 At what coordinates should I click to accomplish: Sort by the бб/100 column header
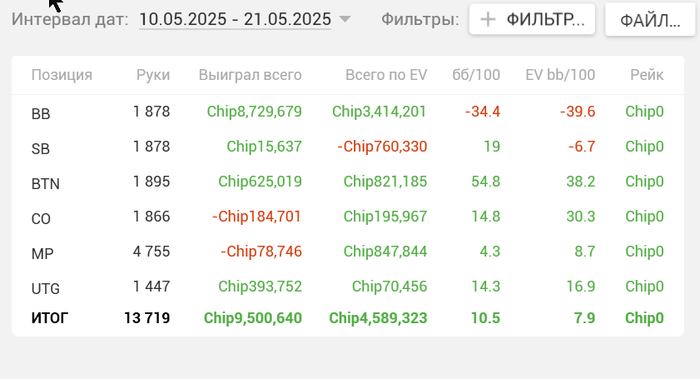(x=476, y=75)
